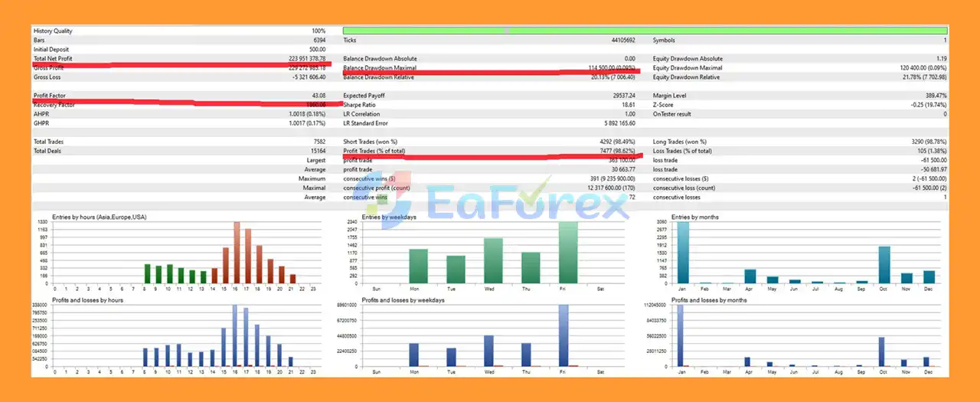Screen dimensions: 980x402
Task: Click the LR Standard Error value 5 892 165.60
Action: [x=619, y=123]
